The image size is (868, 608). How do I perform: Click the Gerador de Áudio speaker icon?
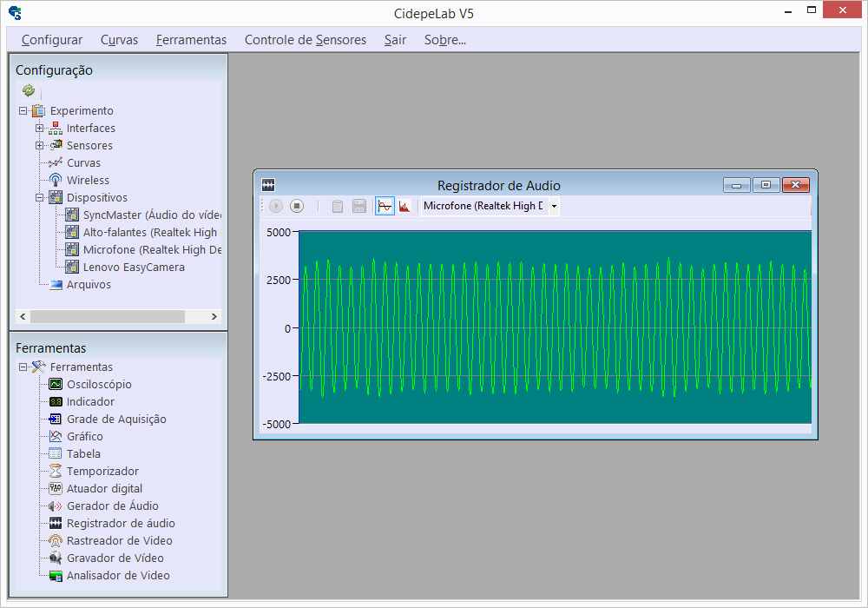pyautogui.click(x=56, y=506)
